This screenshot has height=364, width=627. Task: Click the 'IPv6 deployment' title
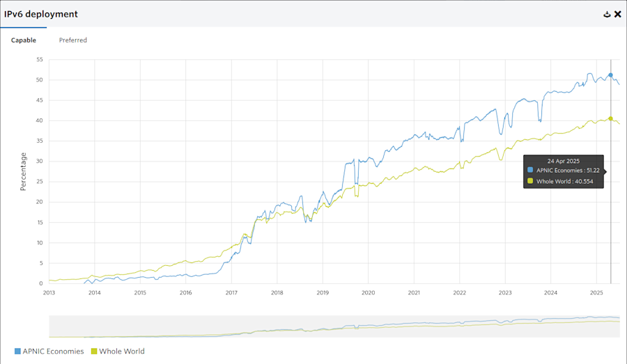(41, 14)
